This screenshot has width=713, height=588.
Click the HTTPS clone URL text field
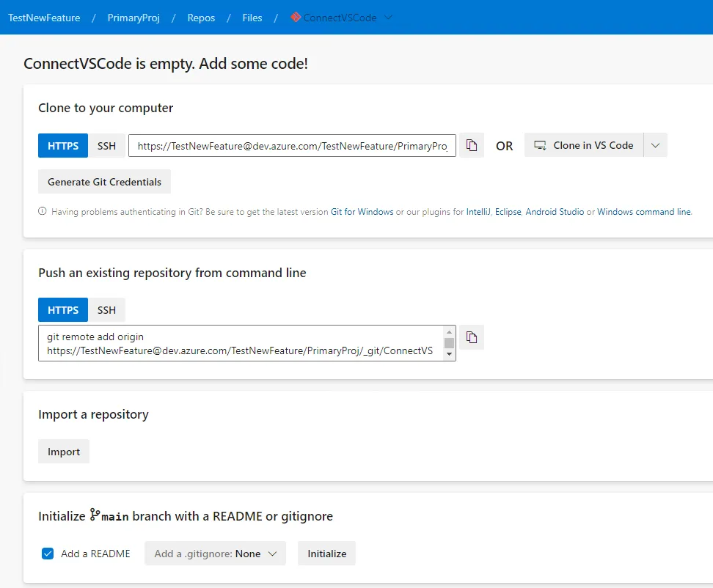[x=292, y=146]
